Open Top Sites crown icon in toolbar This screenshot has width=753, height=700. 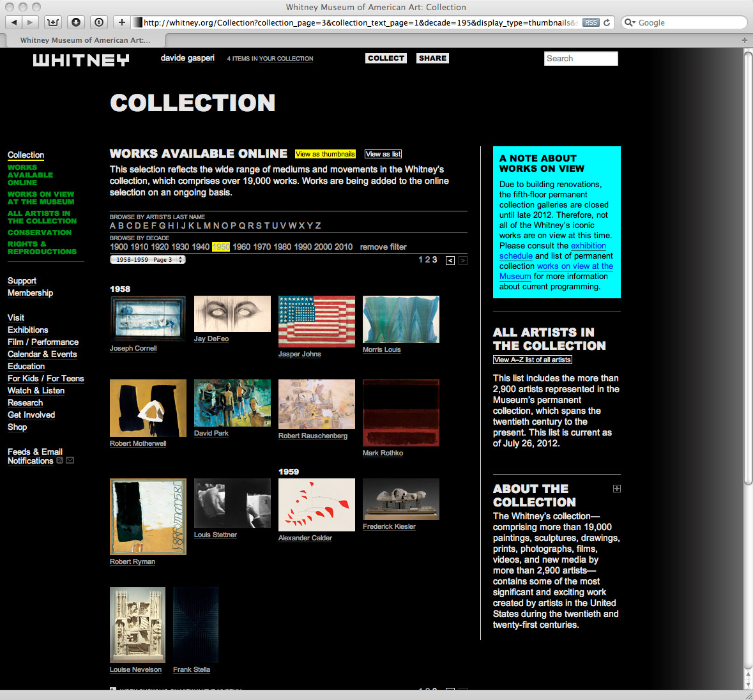[53, 22]
